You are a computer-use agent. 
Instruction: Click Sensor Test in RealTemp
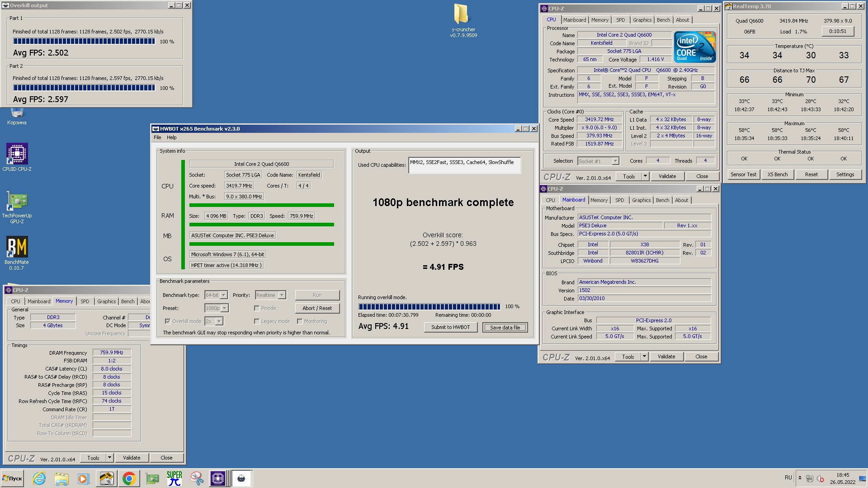coord(743,174)
